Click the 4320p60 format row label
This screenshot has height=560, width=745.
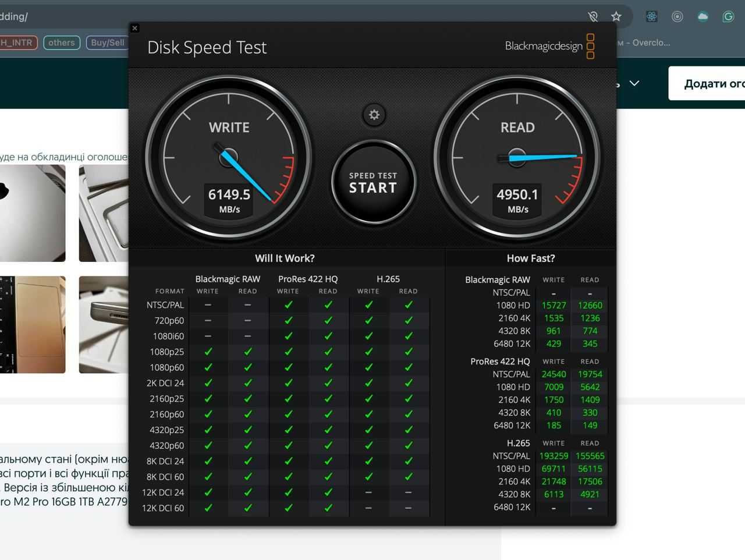click(166, 446)
